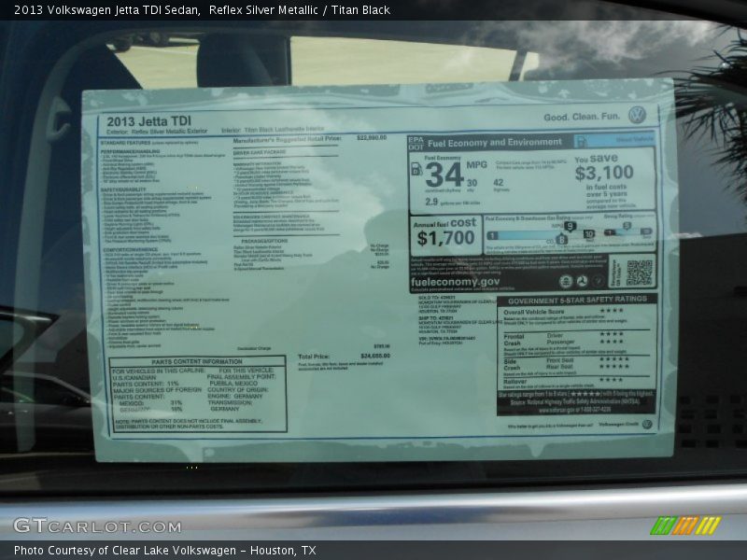Click the 2.9 gallons per 100 miles value
This screenshot has height=560, width=747.
click(431, 202)
